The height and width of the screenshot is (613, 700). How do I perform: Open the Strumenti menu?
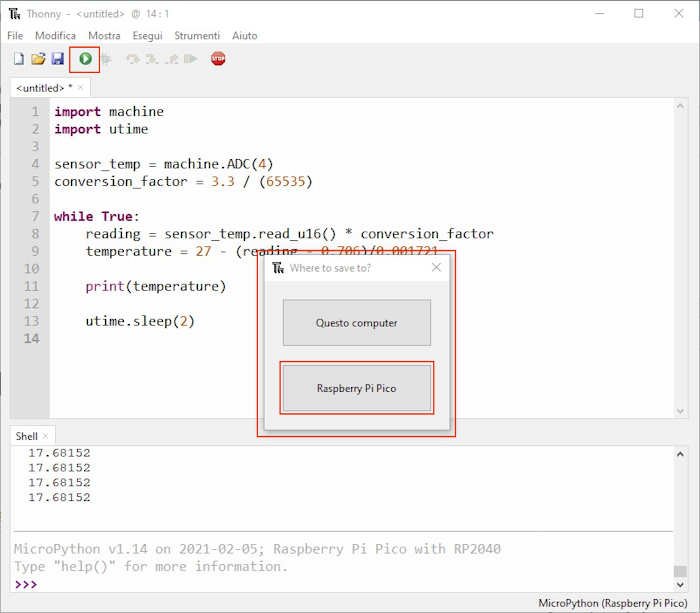(197, 35)
